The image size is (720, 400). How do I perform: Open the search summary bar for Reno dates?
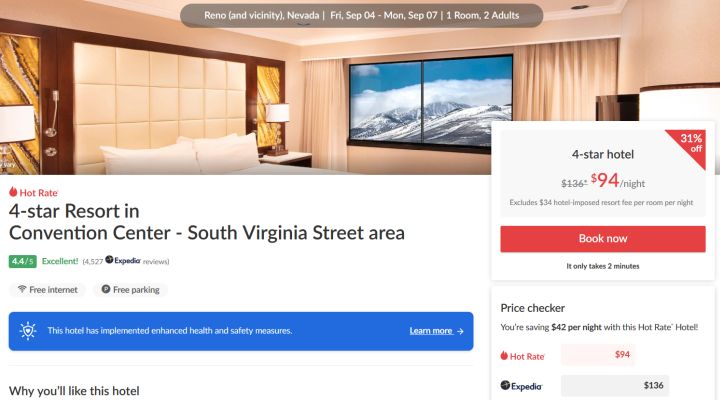pyautogui.click(x=362, y=15)
